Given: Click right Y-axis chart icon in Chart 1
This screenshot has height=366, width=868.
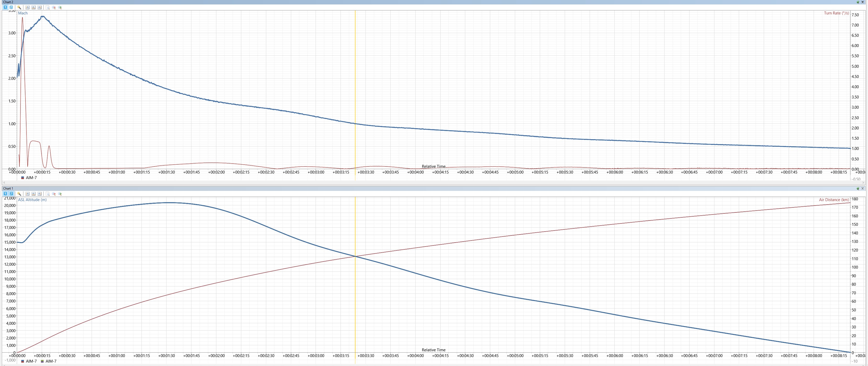Looking at the screenshot, I should click(39, 194).
